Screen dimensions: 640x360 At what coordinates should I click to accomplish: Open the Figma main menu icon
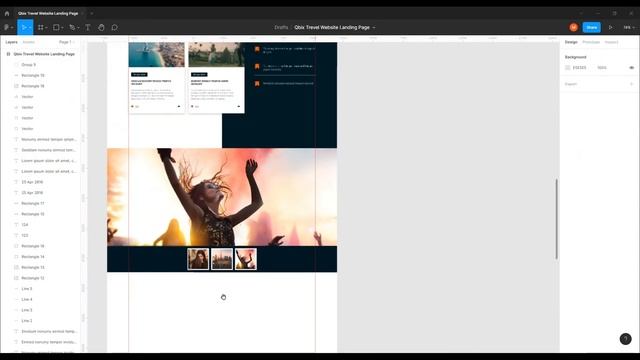point(7,27)
